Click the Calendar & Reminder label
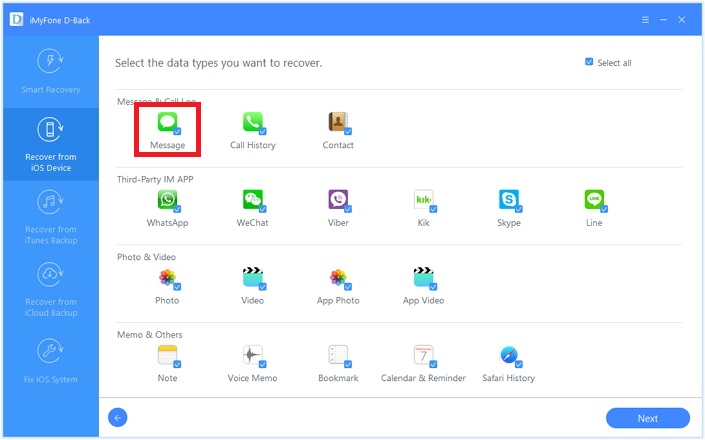Screen dimensions: 705x440 coord(423,378)
